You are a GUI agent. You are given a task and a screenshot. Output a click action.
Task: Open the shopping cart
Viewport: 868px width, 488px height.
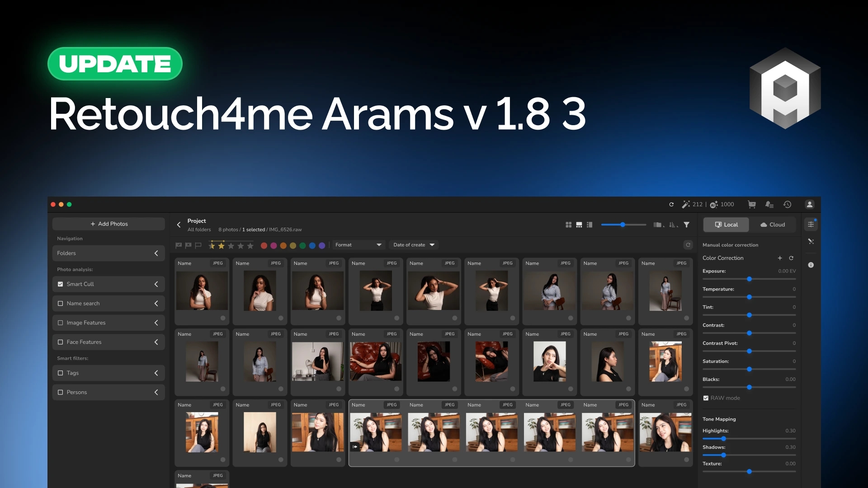tap(752, 205)
